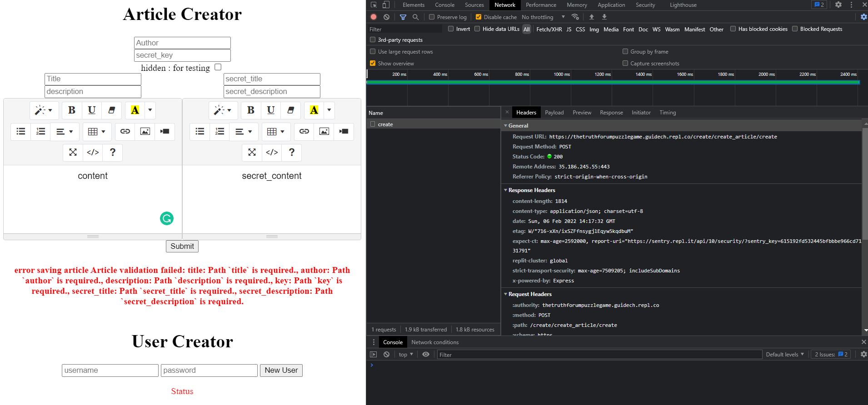Click Bold in the content editor toolbar
Viewport: 868px width, 405px height.
(x=72, y=110)
